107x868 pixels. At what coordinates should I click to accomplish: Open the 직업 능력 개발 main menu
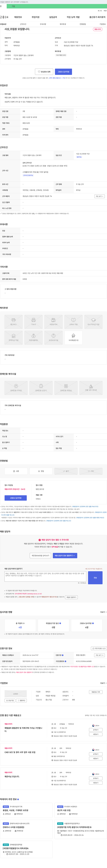(x=73, y=17)
